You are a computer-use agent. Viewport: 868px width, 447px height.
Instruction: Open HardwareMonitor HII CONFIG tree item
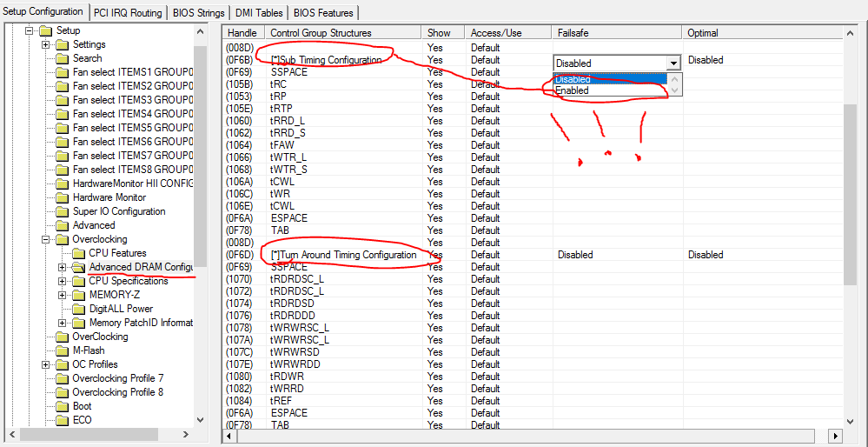click(x=132, y=183)
